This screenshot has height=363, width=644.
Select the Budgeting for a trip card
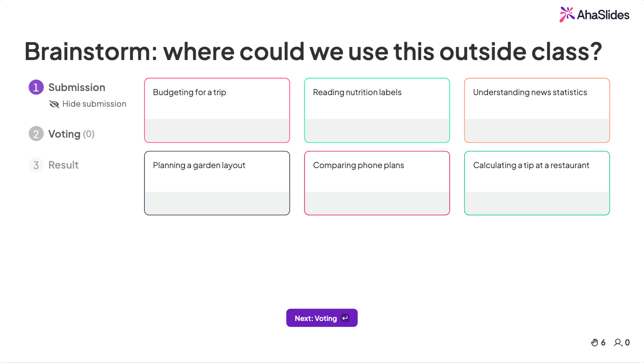(217, 110)
